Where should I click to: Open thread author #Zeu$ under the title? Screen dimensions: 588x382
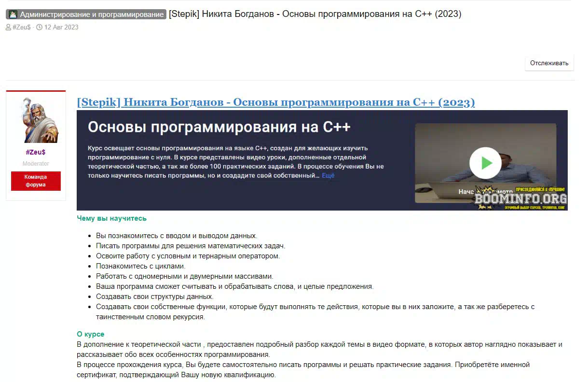click(x=22, y=27)
